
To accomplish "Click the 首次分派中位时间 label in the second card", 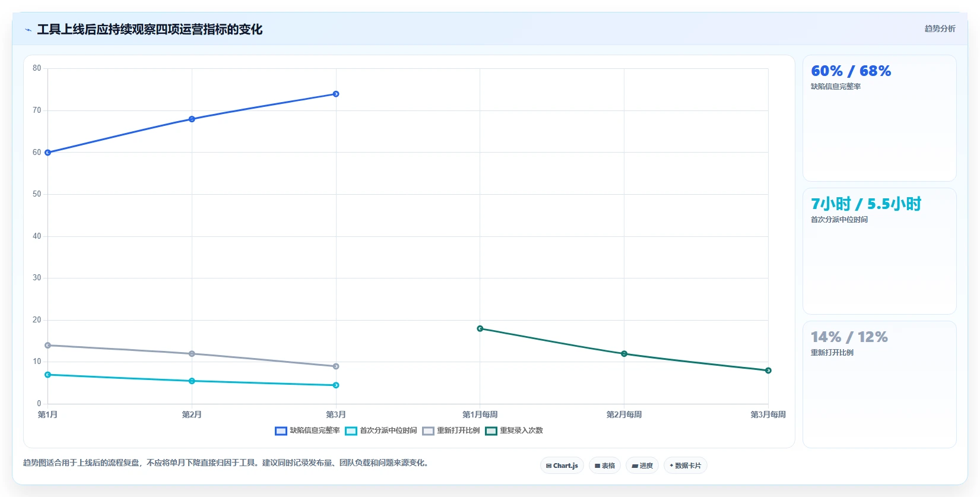I will click(839, 220).
